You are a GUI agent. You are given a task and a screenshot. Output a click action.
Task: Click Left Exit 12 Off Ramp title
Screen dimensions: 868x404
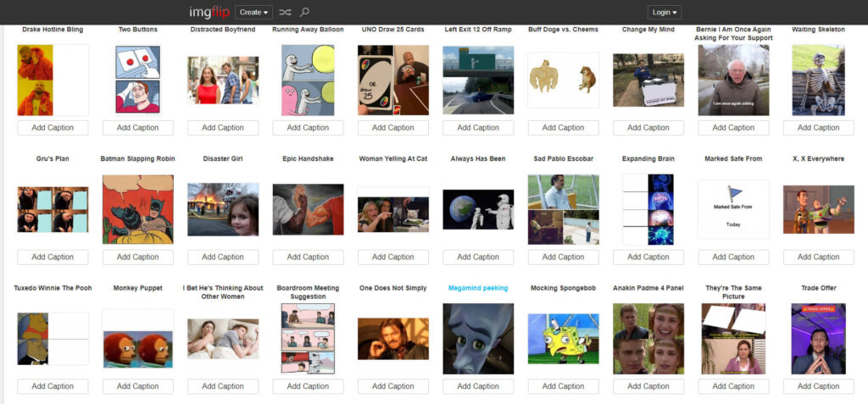478,30
